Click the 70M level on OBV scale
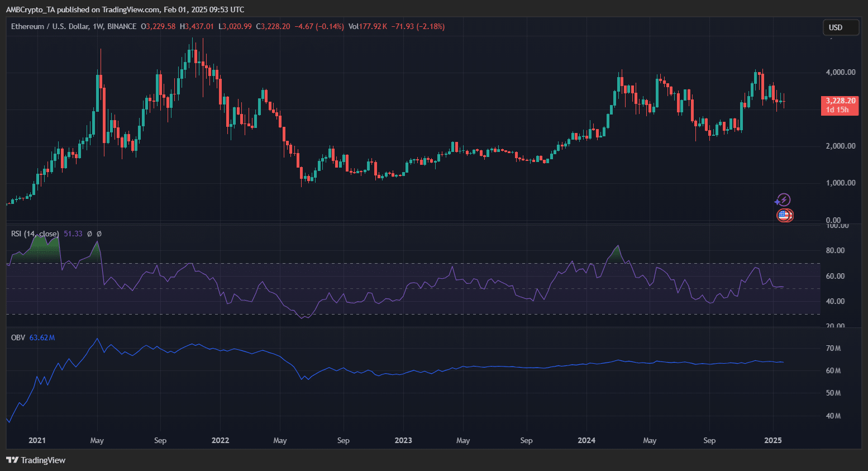This screenshot has height=471, width=868. tap(833, 348)
